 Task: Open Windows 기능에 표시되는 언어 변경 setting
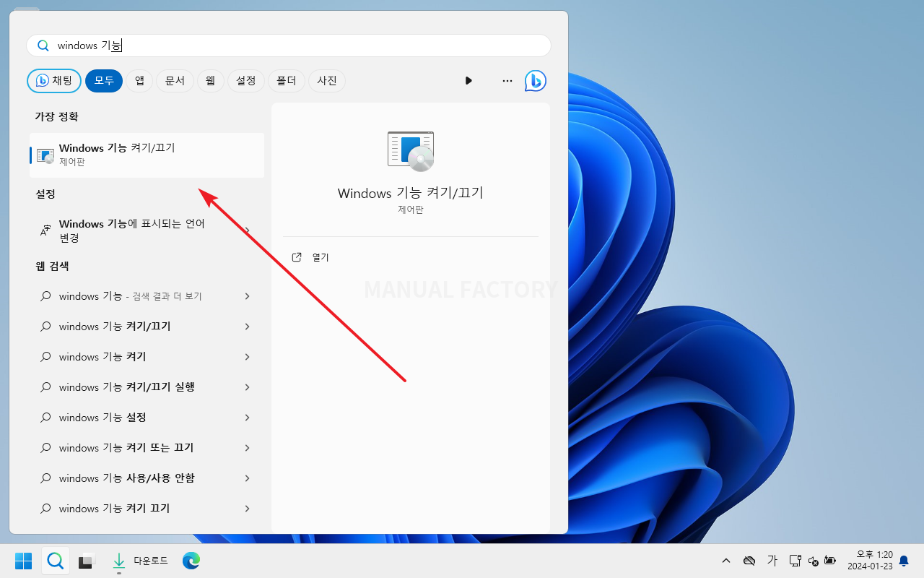point(147,230)
